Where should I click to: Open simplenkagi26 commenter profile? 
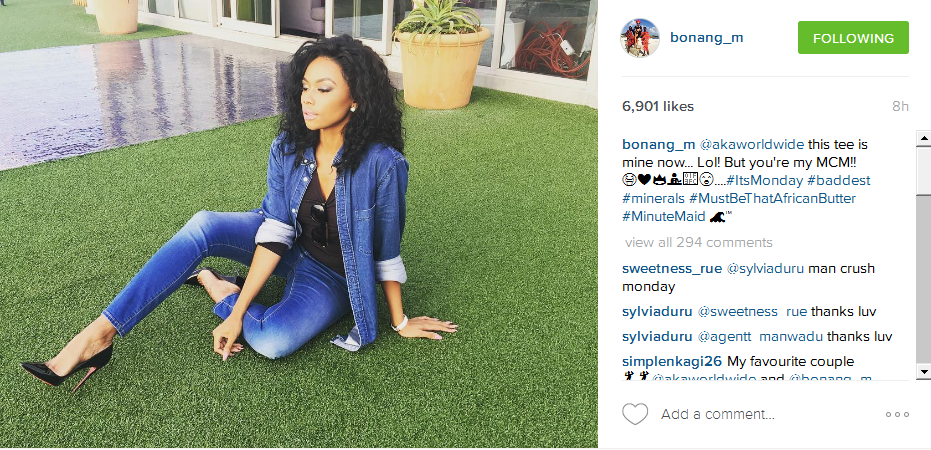tap(672, 362)
